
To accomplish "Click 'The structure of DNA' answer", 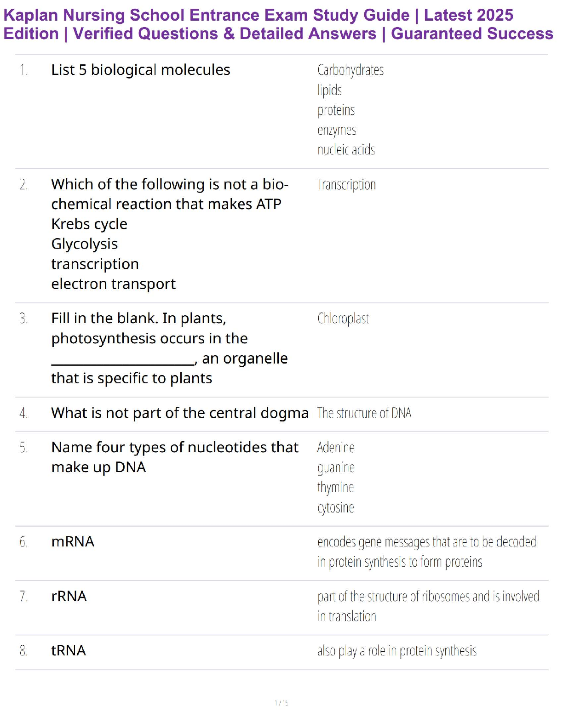I will click(x=364, y=413).
